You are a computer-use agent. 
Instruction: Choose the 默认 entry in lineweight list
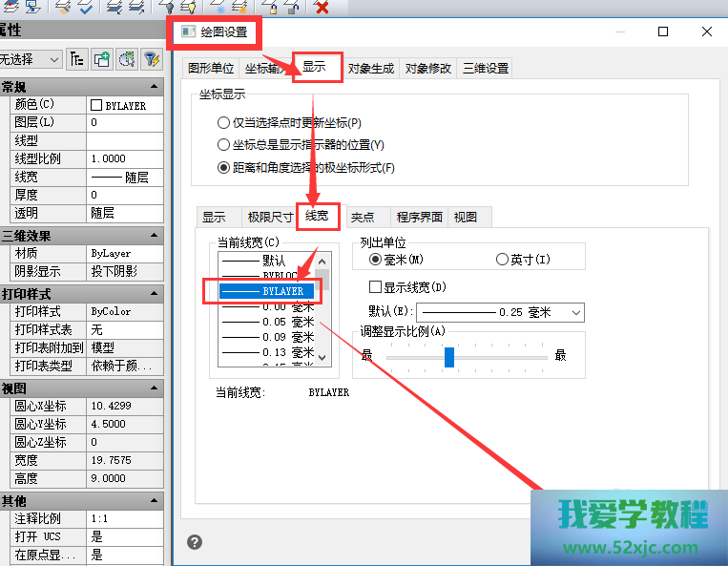click(267, 260)
